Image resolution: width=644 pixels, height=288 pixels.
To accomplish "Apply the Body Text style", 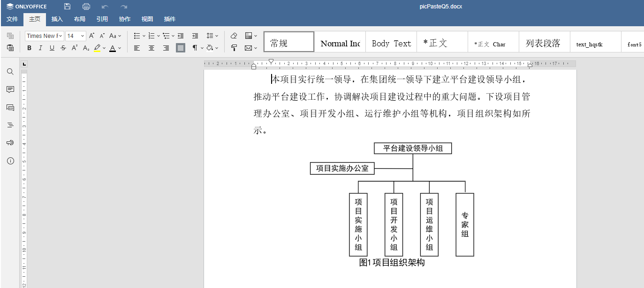I will pos(391,42).
